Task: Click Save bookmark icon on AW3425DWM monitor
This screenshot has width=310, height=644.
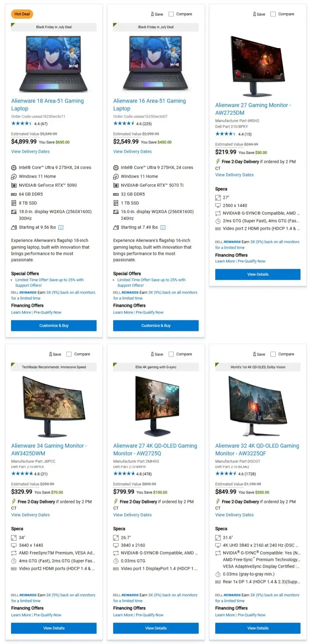Action: [x=51, y=354]
